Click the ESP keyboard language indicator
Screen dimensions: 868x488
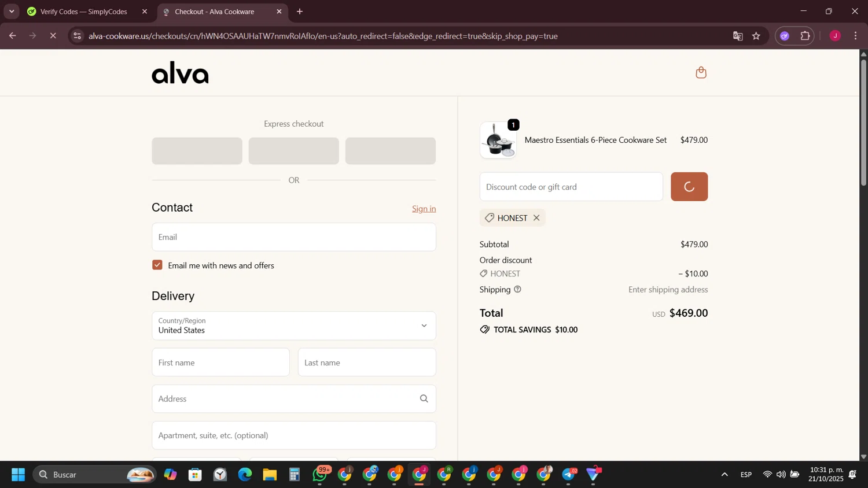click(x=746, y=475)
